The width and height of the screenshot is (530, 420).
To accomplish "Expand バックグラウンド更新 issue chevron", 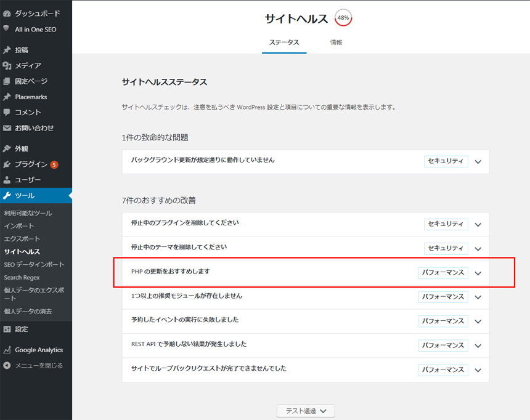I will pos(478,162).
